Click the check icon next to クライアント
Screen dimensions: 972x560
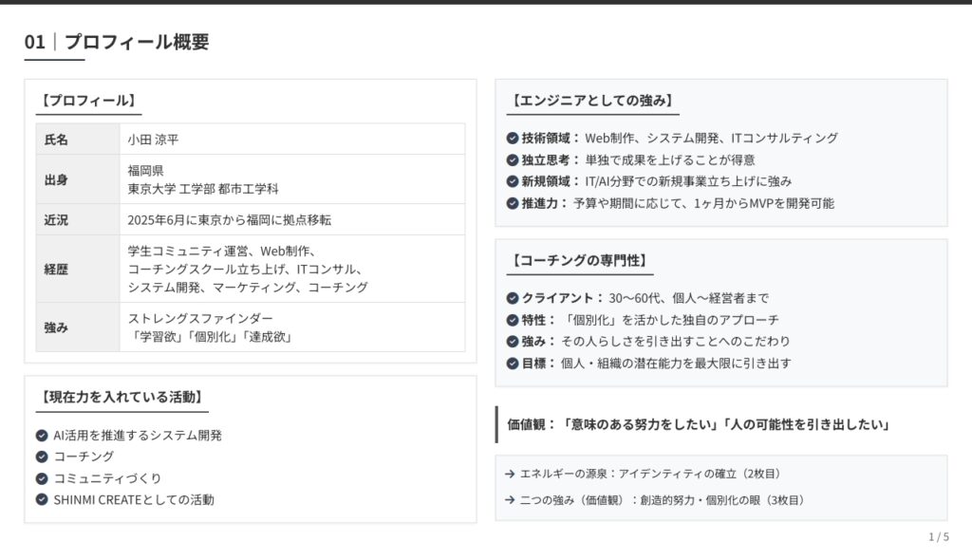(x=513, y=298)
